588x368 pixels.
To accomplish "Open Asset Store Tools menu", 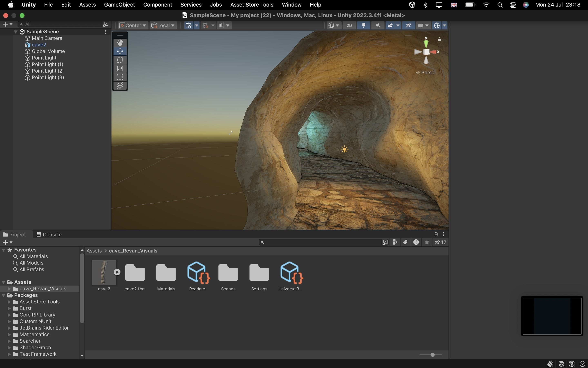I will pyautogui.click(x=252, y=5).
